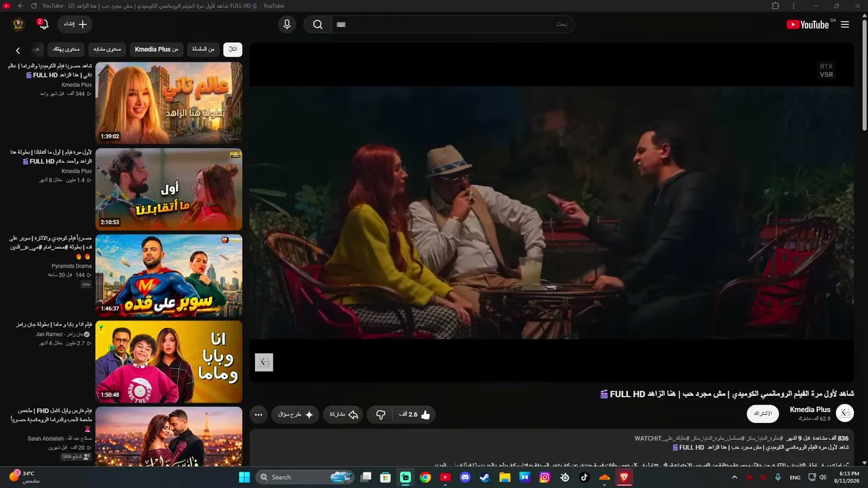Open the انا وبابا وماما video thumbnail

pos(169,361)
